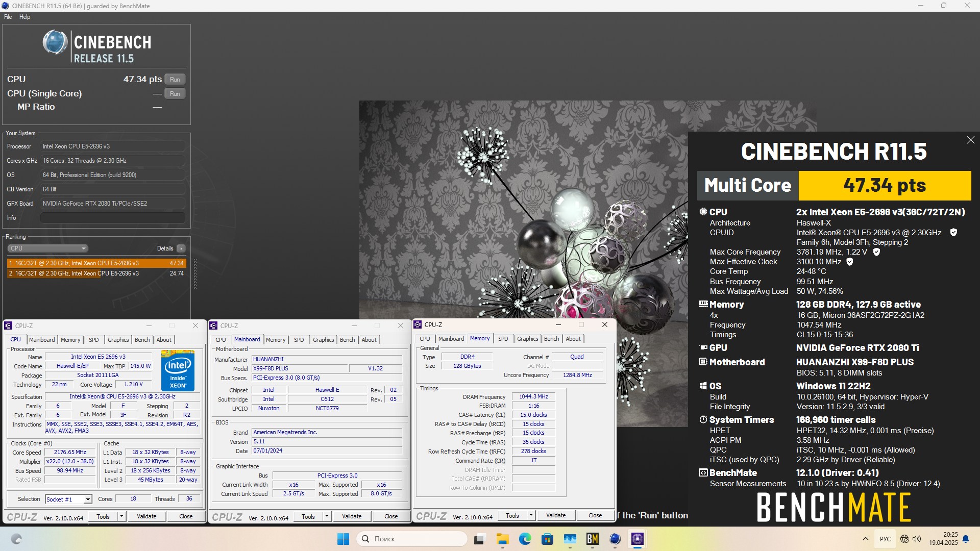Click the DRAM Frequency value 1044.3 MHz

pos(533,396)
